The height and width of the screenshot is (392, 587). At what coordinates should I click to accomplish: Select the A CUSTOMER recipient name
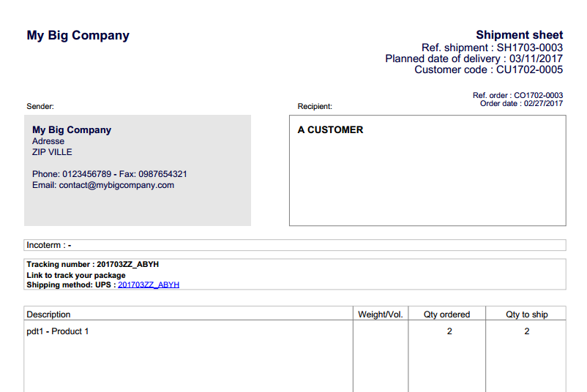click(x=330, y=130)
